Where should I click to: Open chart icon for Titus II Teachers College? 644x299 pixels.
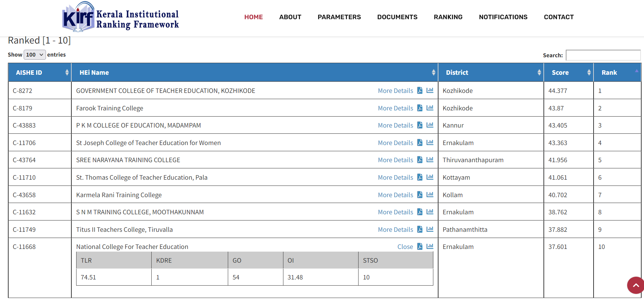click(x=430, y=229)
